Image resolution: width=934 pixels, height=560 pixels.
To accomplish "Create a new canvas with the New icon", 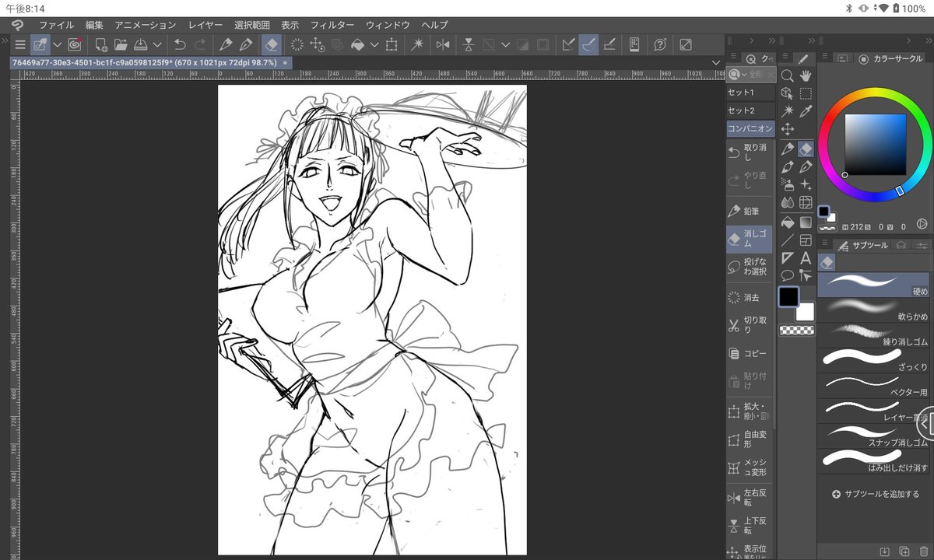I will point(100,44).
